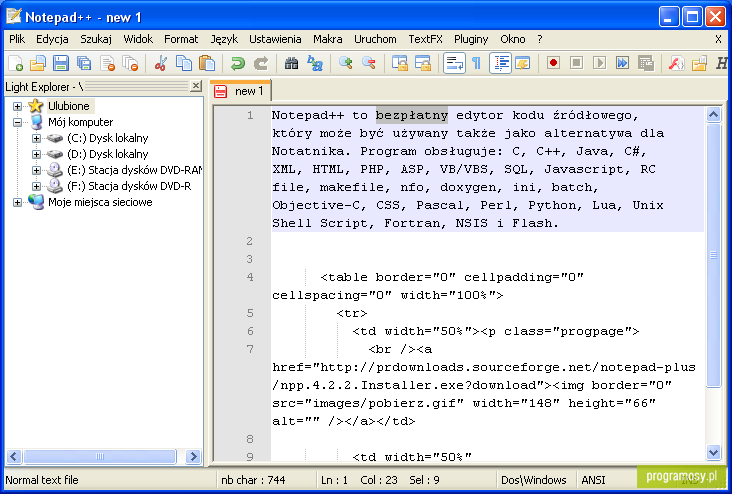Image resolution: width=732 pixels, height=494 pixels.
Task: Play back the recorded macro
Action: (x=599, y=63)
